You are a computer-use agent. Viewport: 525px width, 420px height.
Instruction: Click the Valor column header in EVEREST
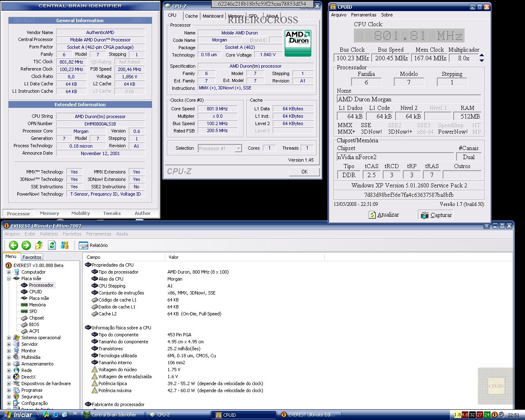coord(244,257)
